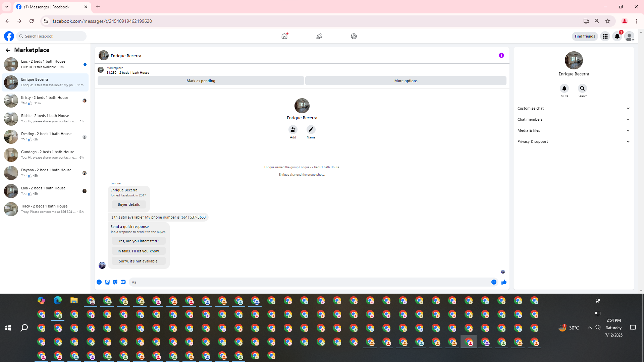Viewport: 644px width, 362px height.
Task: Expand Media & files section
Action: 574,130
